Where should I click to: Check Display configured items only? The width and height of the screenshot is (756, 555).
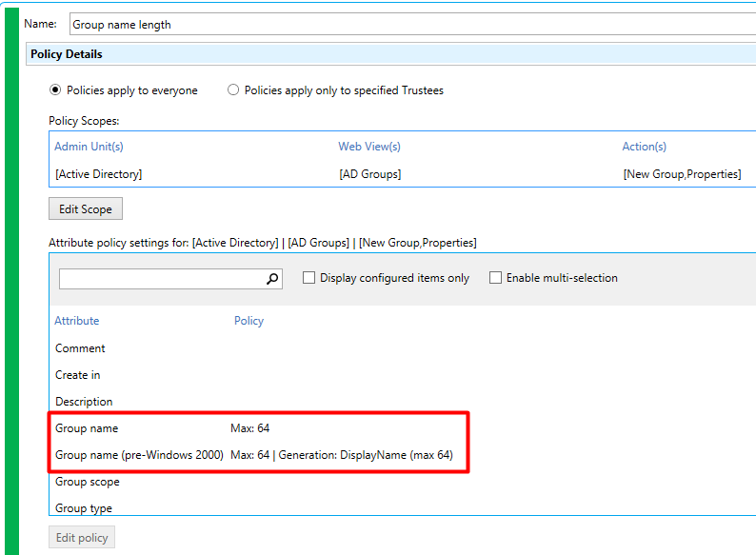(x=308, y=278)
